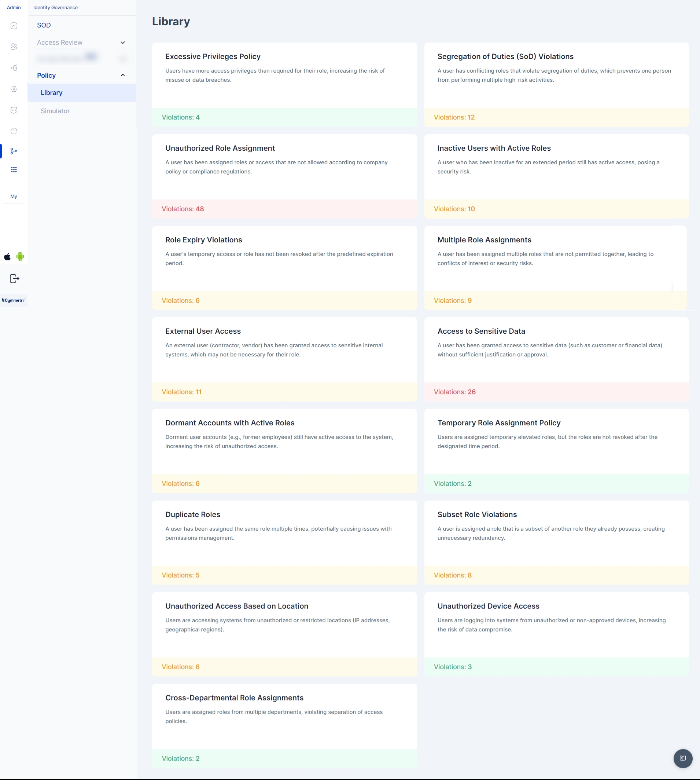
Task: Open the SOD menu item
Action: (x=44, y=25)
